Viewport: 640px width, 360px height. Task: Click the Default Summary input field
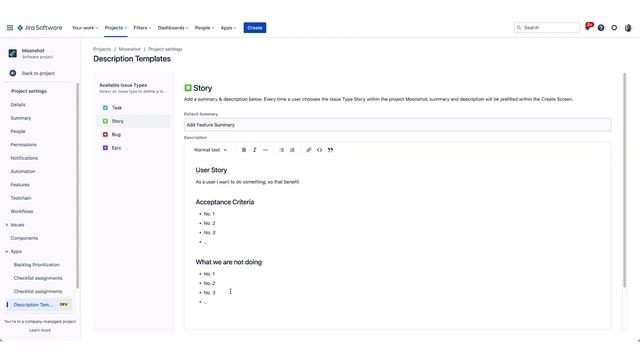397,125
